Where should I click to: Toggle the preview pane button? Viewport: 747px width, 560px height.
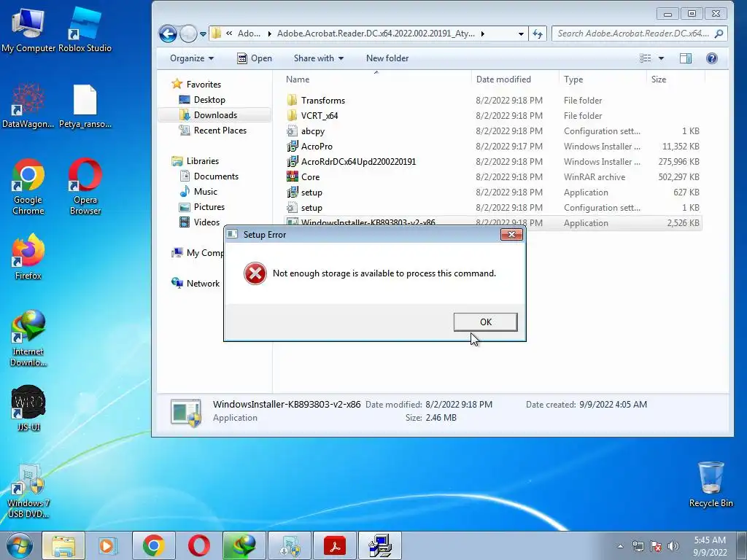686,58
